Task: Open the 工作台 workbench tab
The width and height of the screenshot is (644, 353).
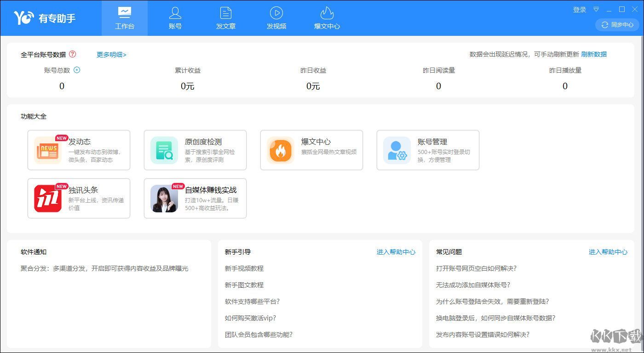Action: point(125,18)
